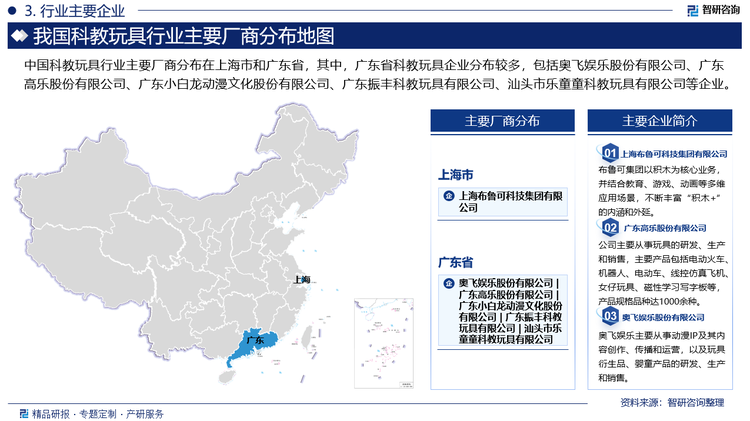Click the diamond icon before the title banner
750x421 pixels.
coord(20,36)
